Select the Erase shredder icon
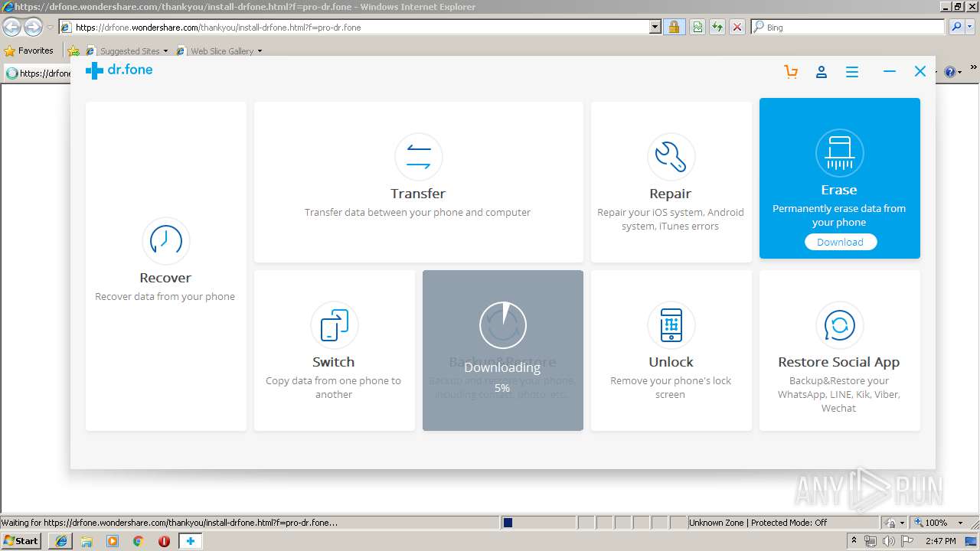The image size is (980, 551). 840,152
